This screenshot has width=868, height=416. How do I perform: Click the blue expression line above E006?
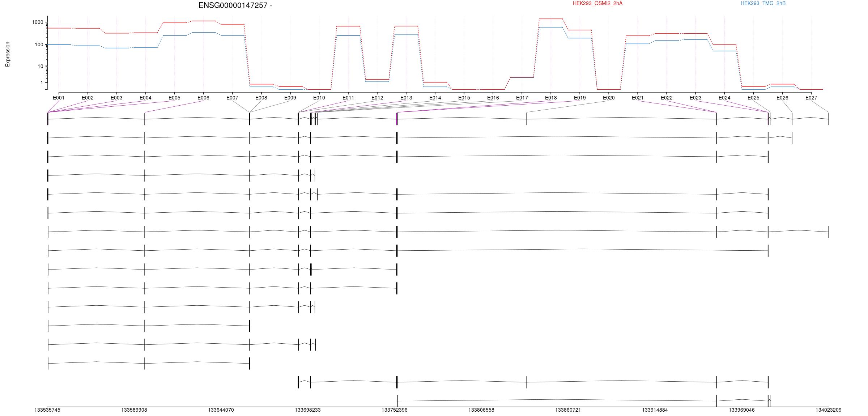tap(203, 33)
